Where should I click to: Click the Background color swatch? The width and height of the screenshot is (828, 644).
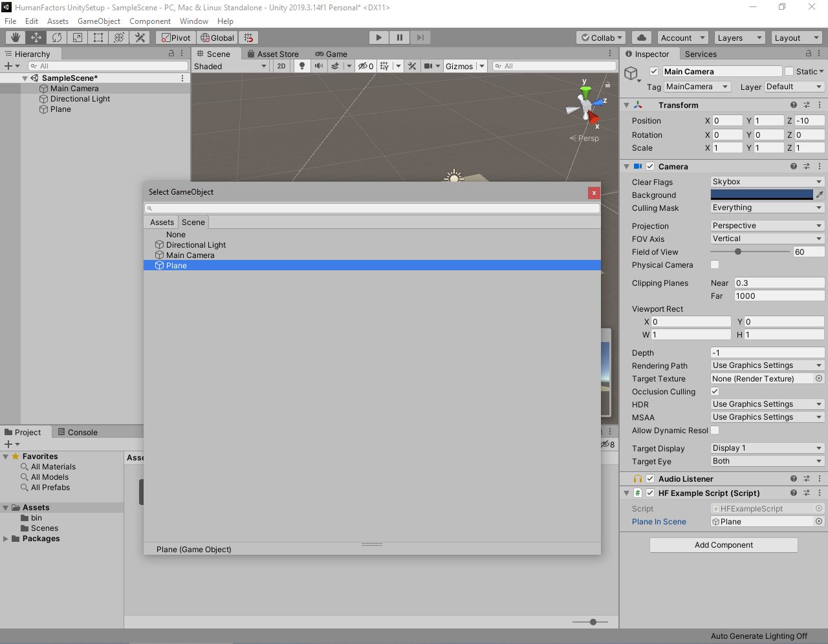(761, 195)
